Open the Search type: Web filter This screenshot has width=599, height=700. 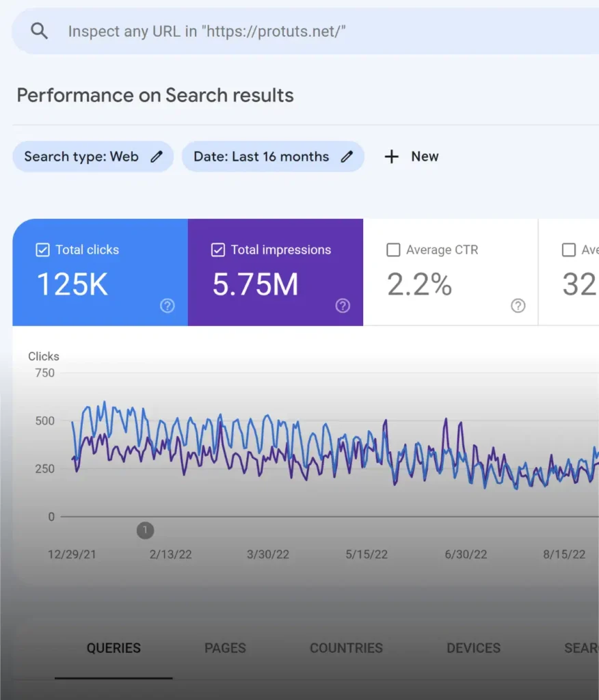click(93, 157)
